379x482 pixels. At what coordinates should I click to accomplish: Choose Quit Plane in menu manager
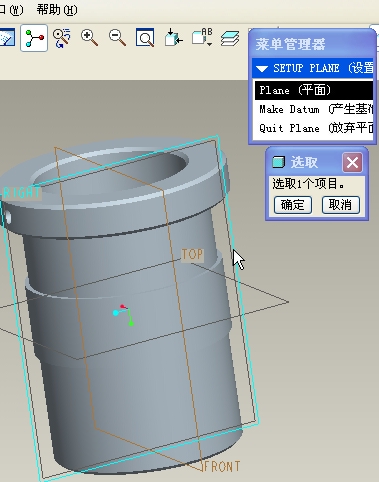tap(314, 128)
